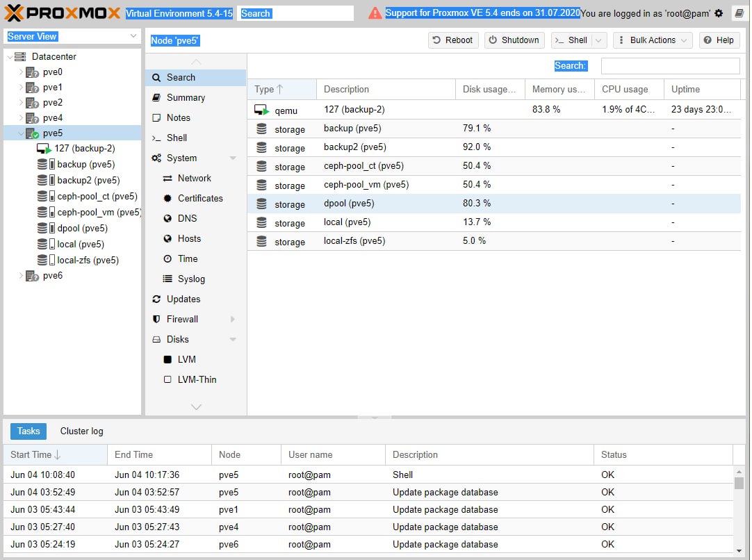
Task: Open the Bulk Actions dropdown
Action: click(x=652, y=41)
